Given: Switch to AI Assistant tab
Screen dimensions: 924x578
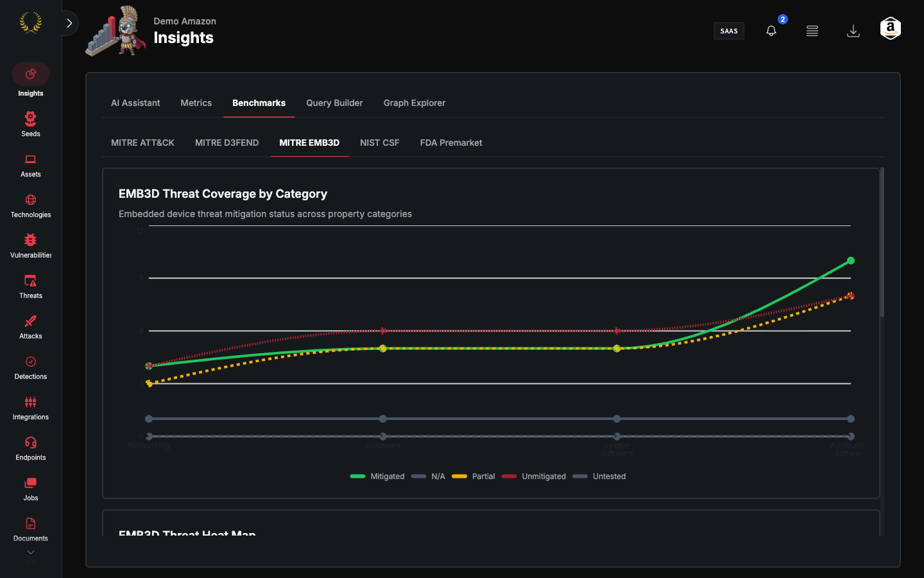Looking at the screenshot, I should (135, 103).
